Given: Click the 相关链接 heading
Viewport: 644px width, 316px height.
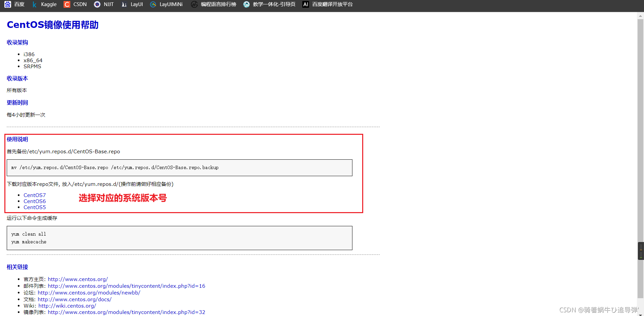Looking at the screenshot, I should [x=17, y=267].
